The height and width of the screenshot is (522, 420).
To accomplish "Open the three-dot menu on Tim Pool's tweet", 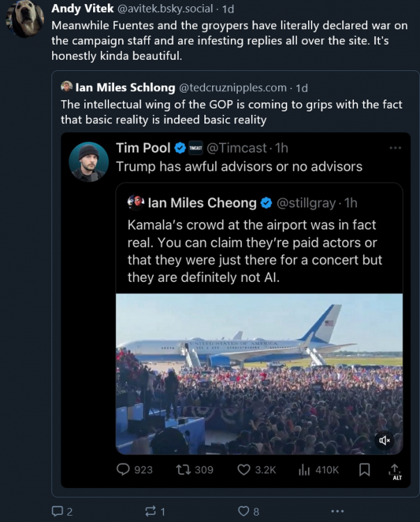I will [395, 148].
